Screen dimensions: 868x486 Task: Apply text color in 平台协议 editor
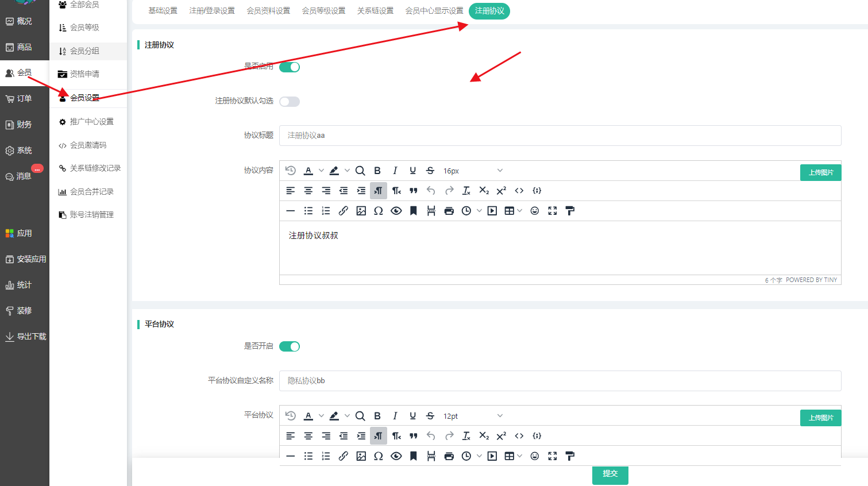[308, 416]
